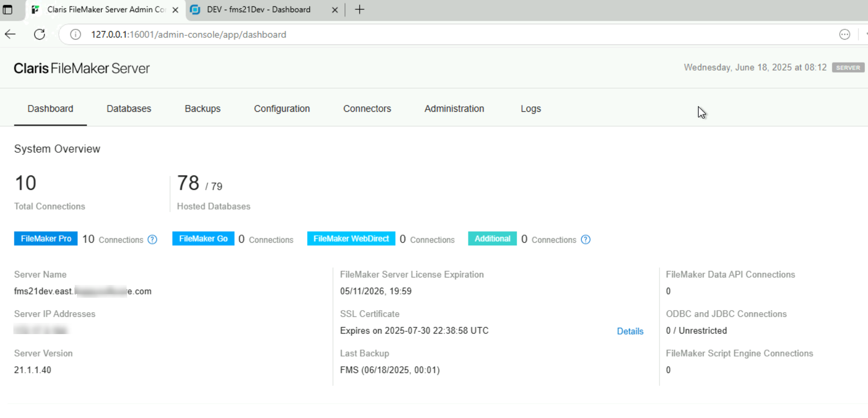Click the FileMaker Go badge
868x418 pixels.
click(203, 239)
